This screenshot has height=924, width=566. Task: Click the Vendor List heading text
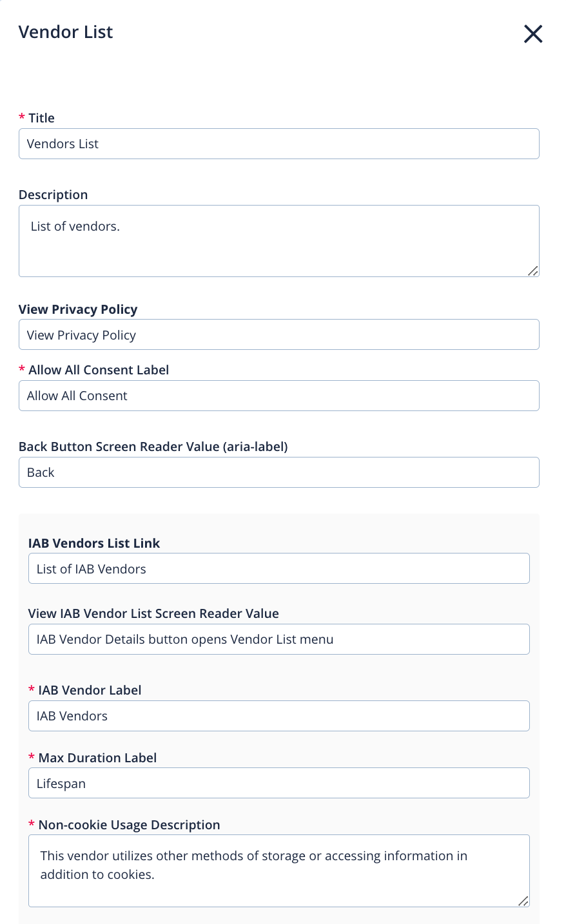click(x=66, y=32)
